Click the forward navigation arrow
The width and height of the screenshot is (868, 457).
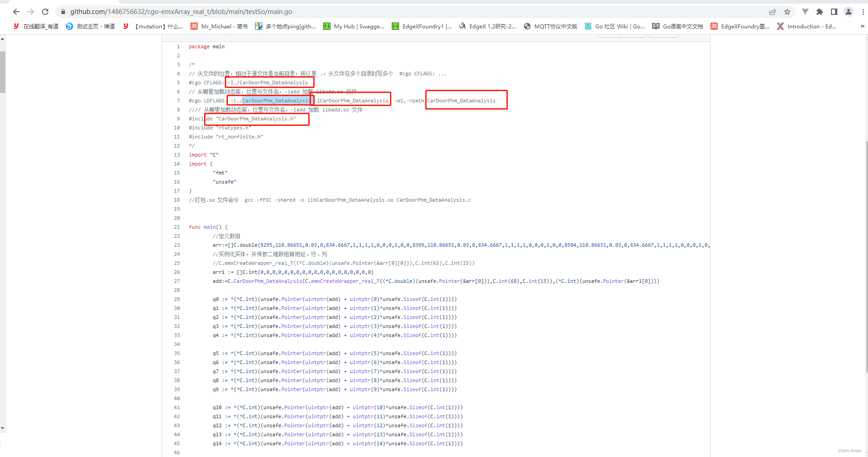point(30,12)
